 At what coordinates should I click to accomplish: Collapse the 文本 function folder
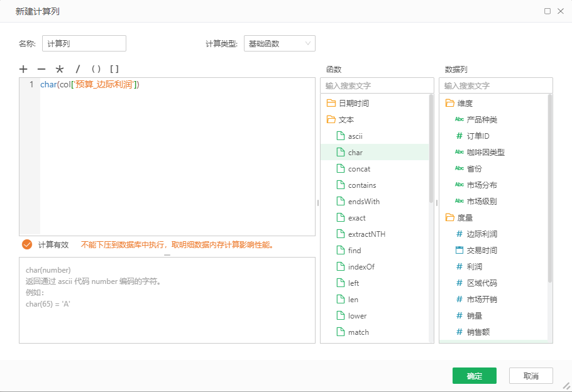click(x=331, y=119)
